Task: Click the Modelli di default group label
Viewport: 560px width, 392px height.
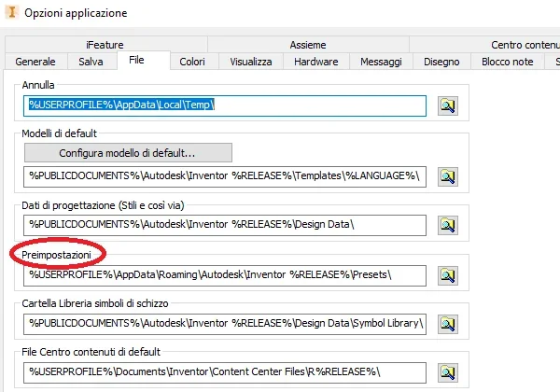Action: [60, 133]
